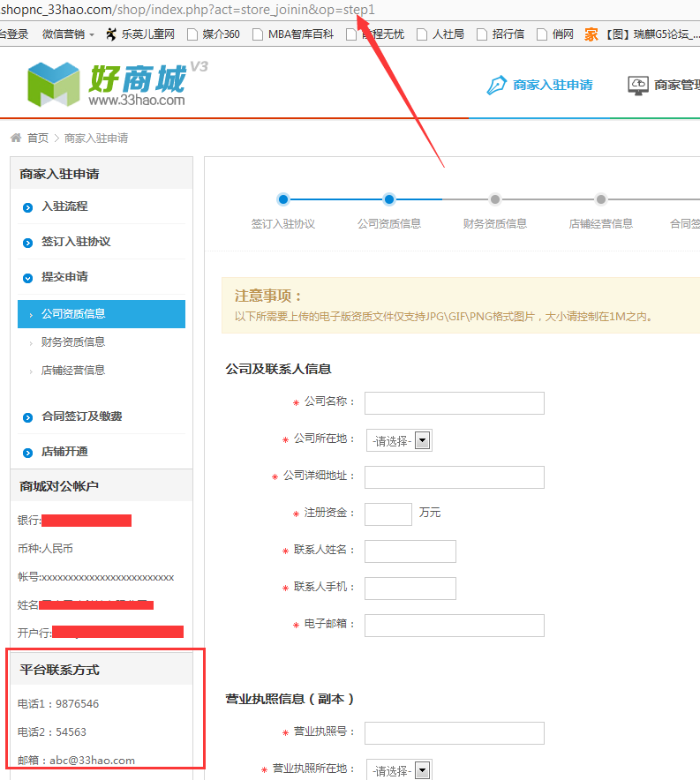Focus the 营业执照号 input field
700x780 pixels.
pos(455,733)
